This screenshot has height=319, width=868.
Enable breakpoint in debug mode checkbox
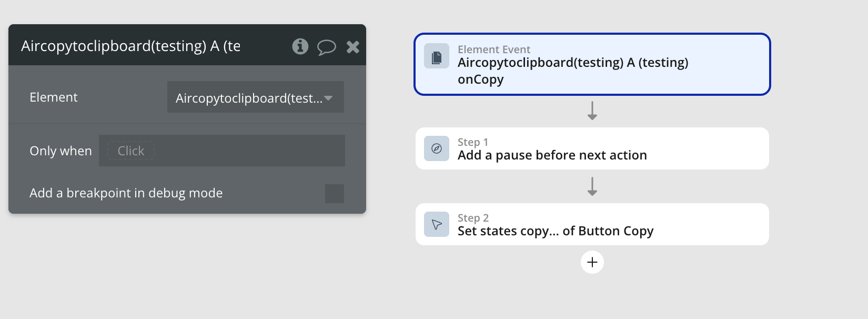coord(335,194)
